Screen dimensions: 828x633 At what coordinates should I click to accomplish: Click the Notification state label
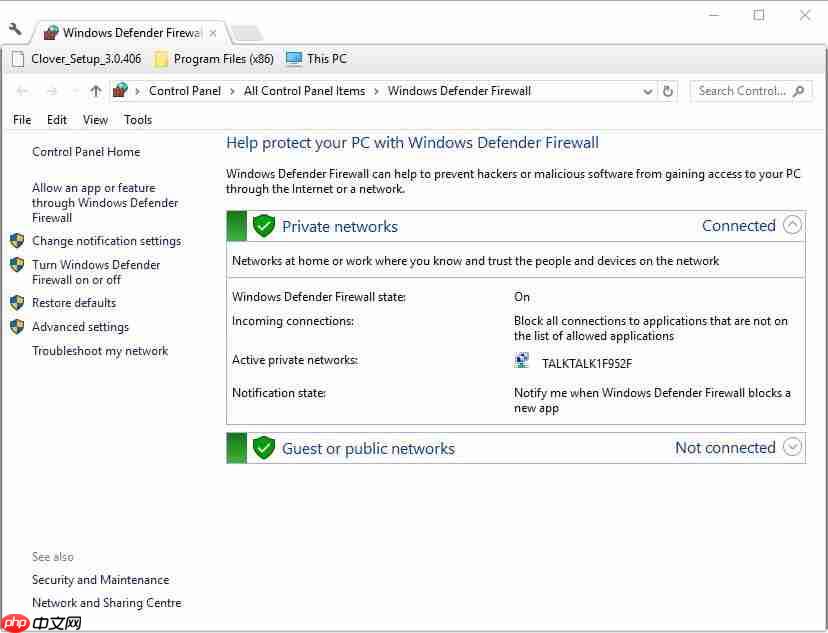coord(279,393)
